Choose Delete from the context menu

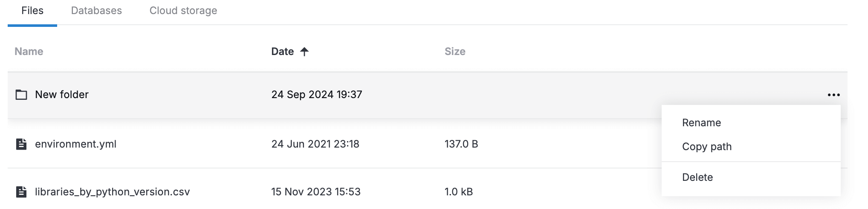tap(697, 177)
